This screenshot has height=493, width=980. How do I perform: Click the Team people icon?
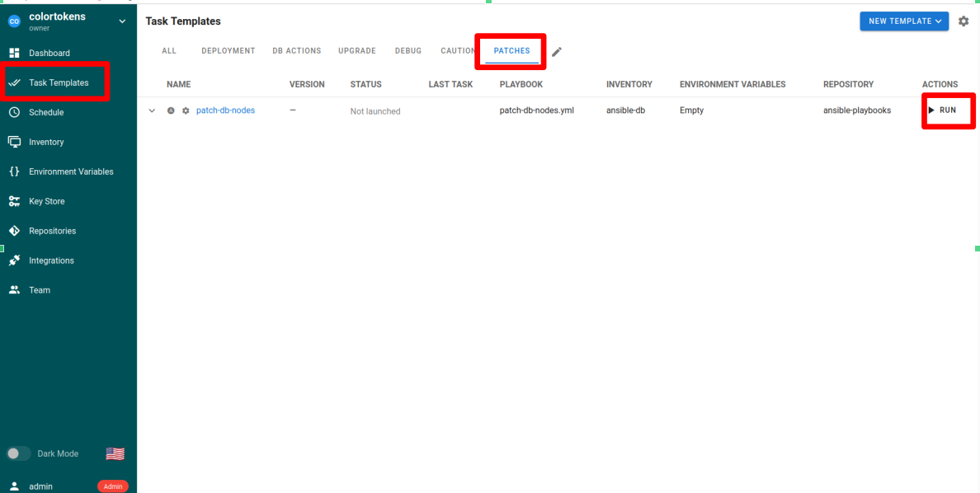pyautogui.click(x=14, y=290)
